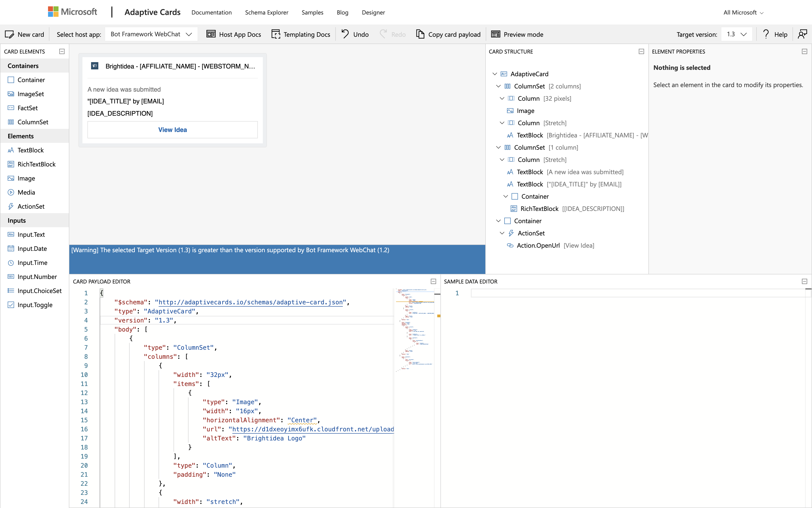Pick the Media palette element
The image size is (812, 508).
coord(34,193)
